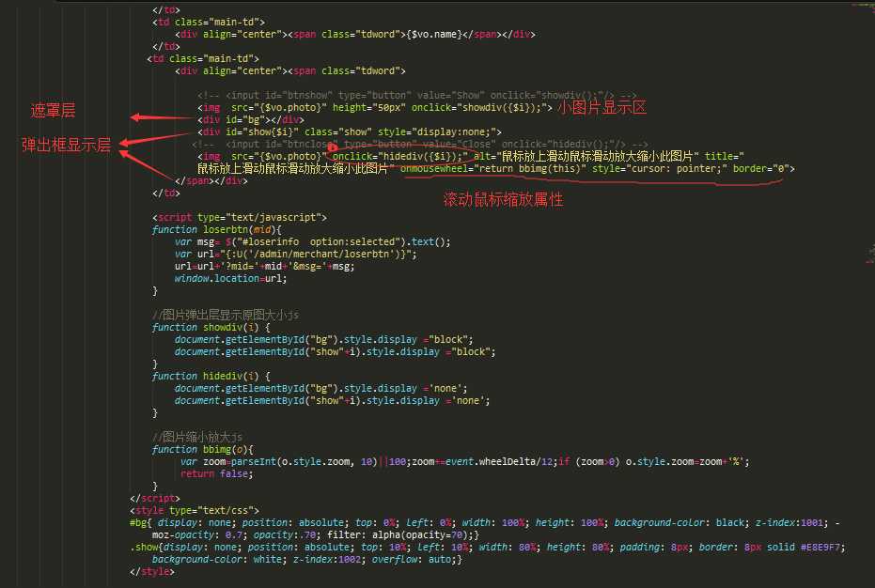This screenshot has height=588, width=875.
Task: Select the <div id="bg"></div> line
Action: tap(251, 119)
